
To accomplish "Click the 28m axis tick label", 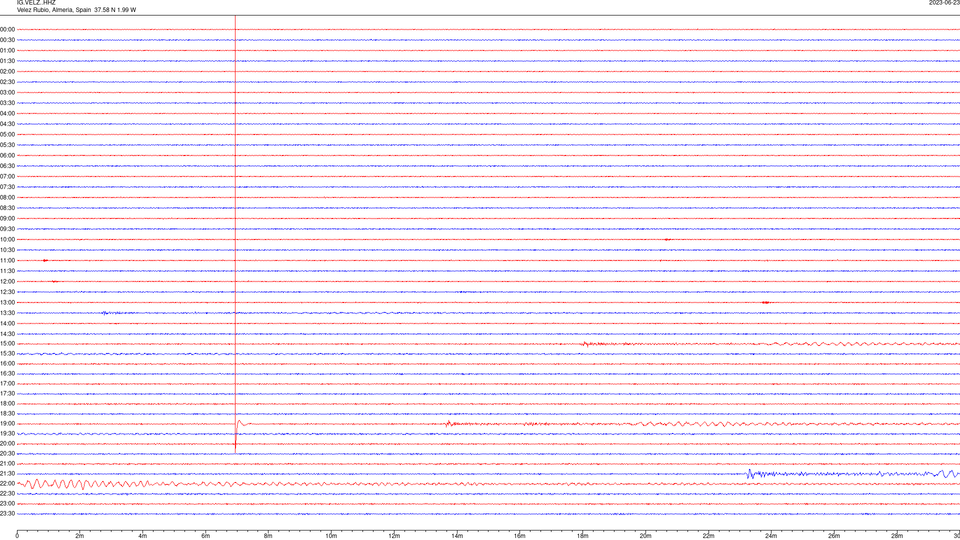I will pos(897,536).
